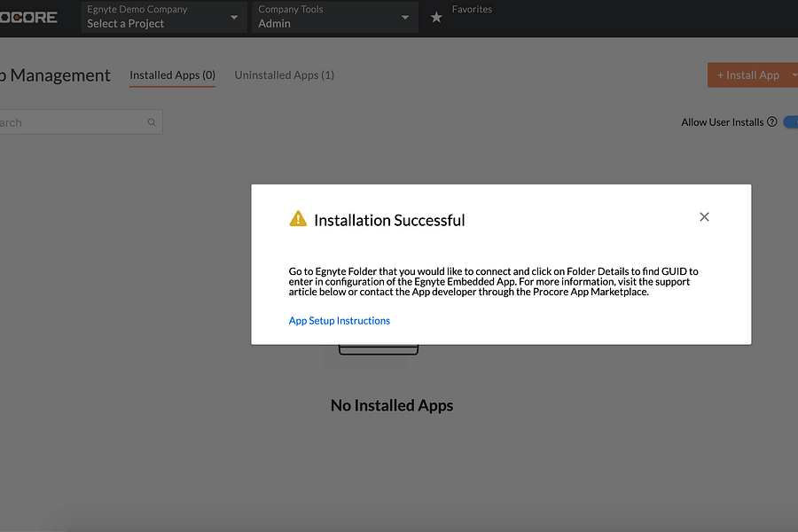798x532 pixels.
Task: Click the Favorites star icon
Action: click(435, 16)
